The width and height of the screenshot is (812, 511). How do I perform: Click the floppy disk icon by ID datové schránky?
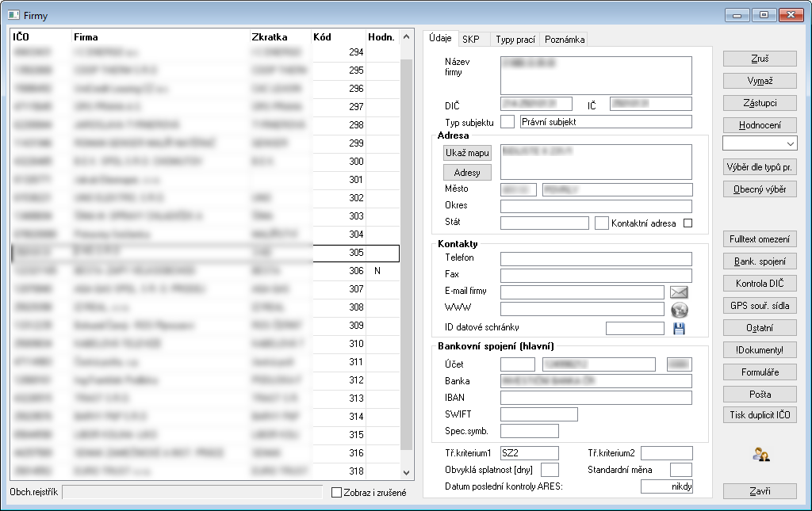coord(679,329)
